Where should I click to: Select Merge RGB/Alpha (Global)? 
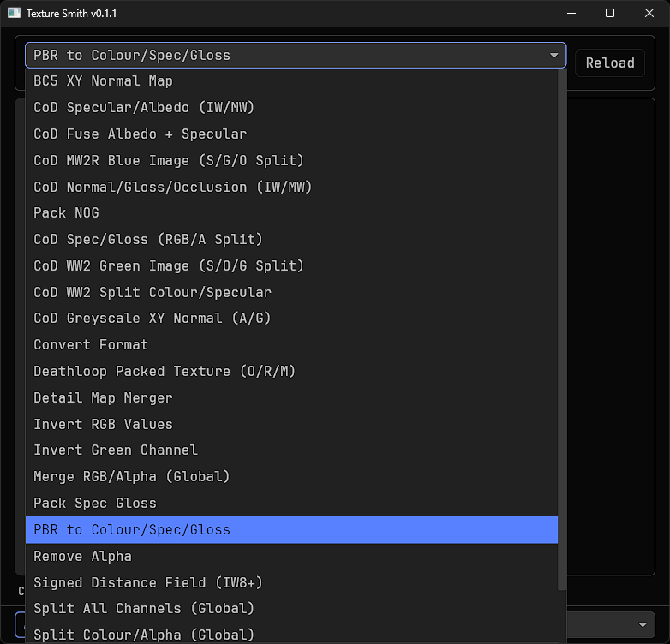point(291,477)
